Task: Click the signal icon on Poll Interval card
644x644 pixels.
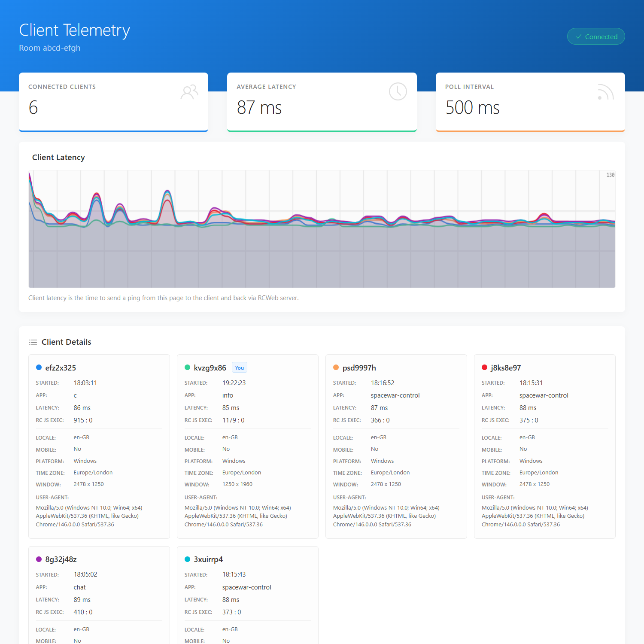Action: (x=605, y=91)
